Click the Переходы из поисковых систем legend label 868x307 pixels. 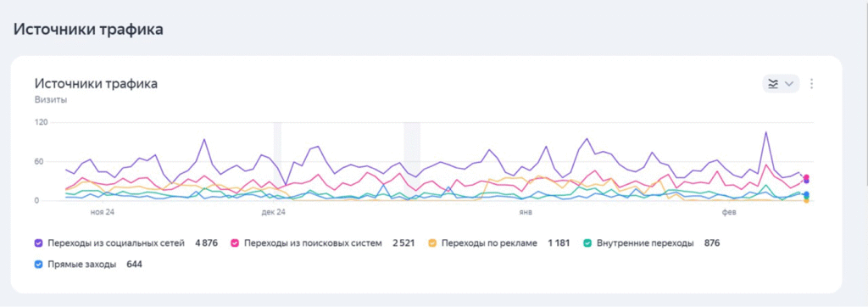(313, 243)
